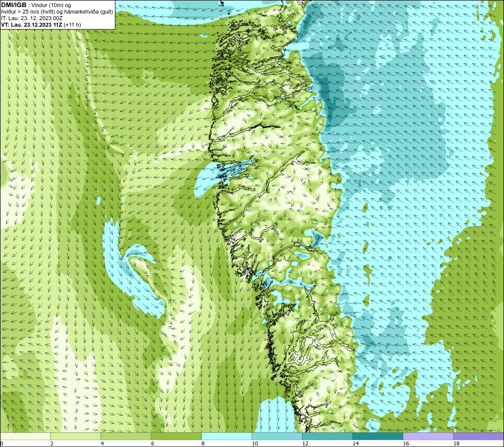Viewport: 504px width, 447px height.
Task: Click the 0–2 palest legend swatch
Action: 25,436
